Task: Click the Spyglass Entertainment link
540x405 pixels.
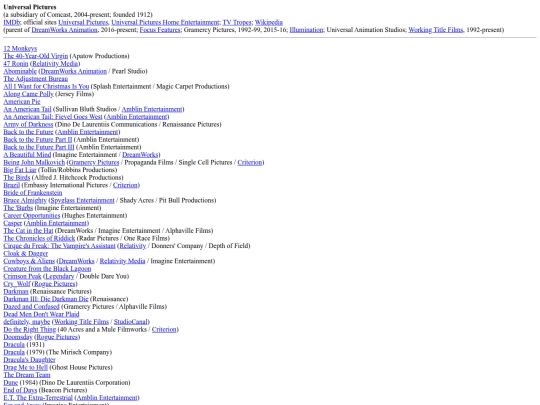Action: [x=82, y=200]
